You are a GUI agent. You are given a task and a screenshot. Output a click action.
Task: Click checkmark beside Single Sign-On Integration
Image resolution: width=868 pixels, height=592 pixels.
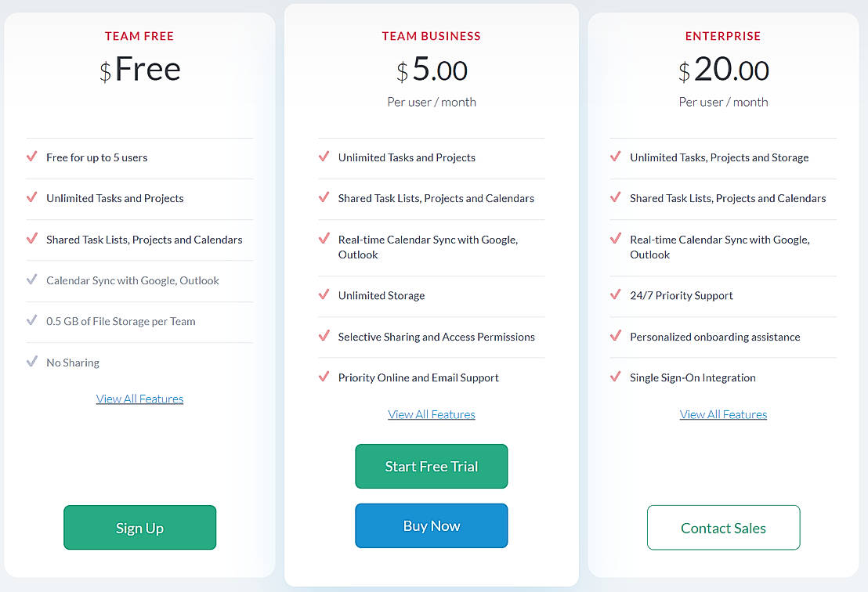[616, 377]
